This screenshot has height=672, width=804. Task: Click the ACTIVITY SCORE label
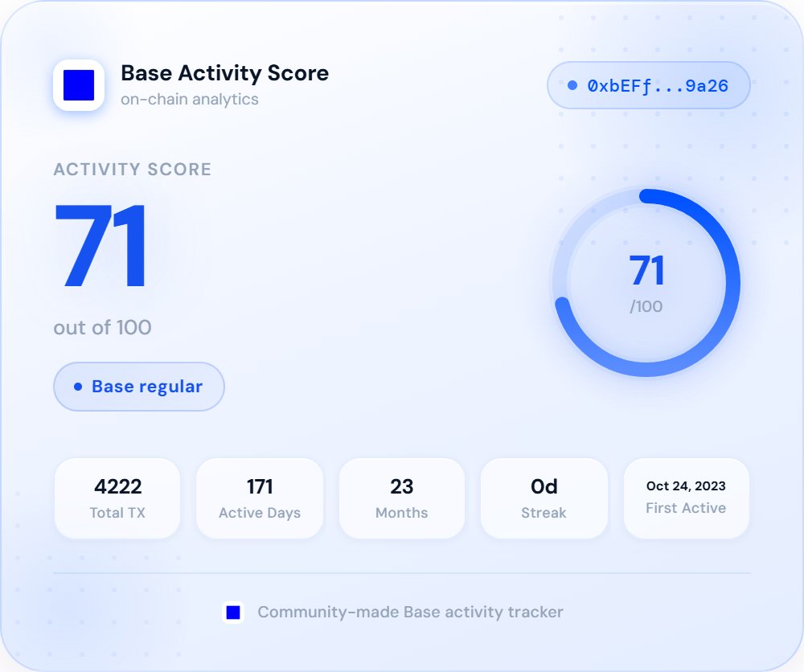133,169
